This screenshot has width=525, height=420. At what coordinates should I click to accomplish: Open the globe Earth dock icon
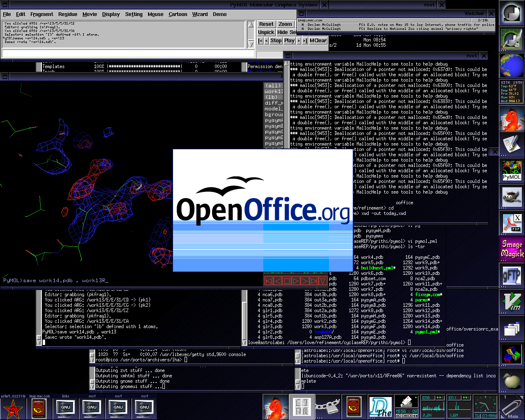512,66
